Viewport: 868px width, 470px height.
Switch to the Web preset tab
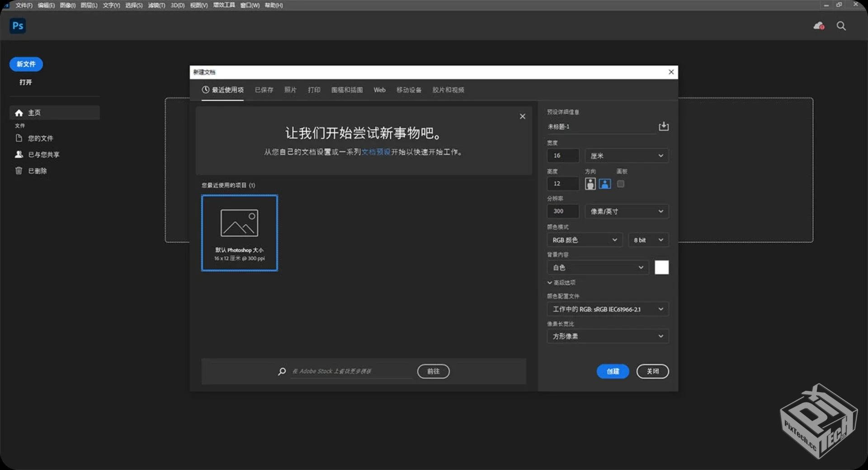click(x=379, y=90)
